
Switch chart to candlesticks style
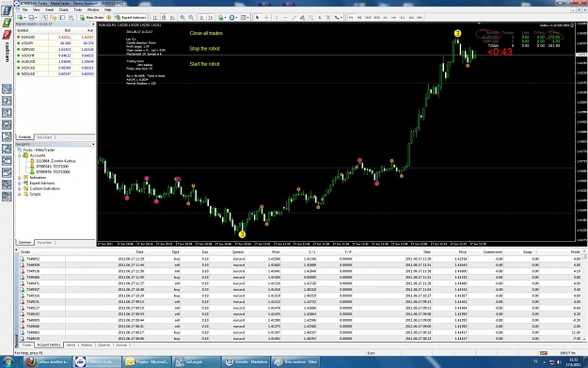pyautogui.click(x=164, y=17)
